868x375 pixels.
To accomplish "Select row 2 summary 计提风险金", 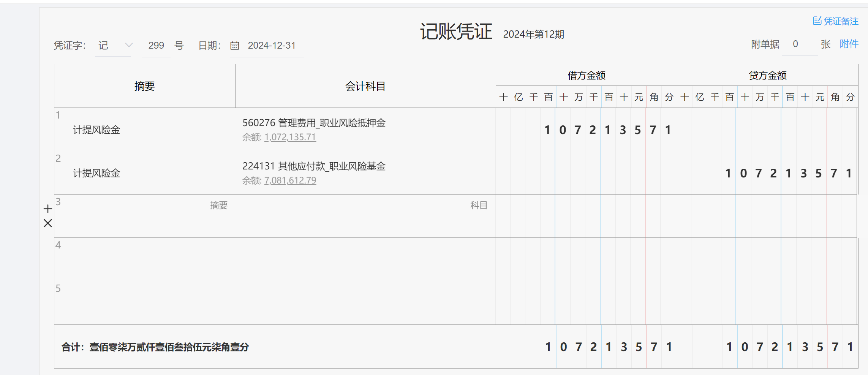I will 96,173.
